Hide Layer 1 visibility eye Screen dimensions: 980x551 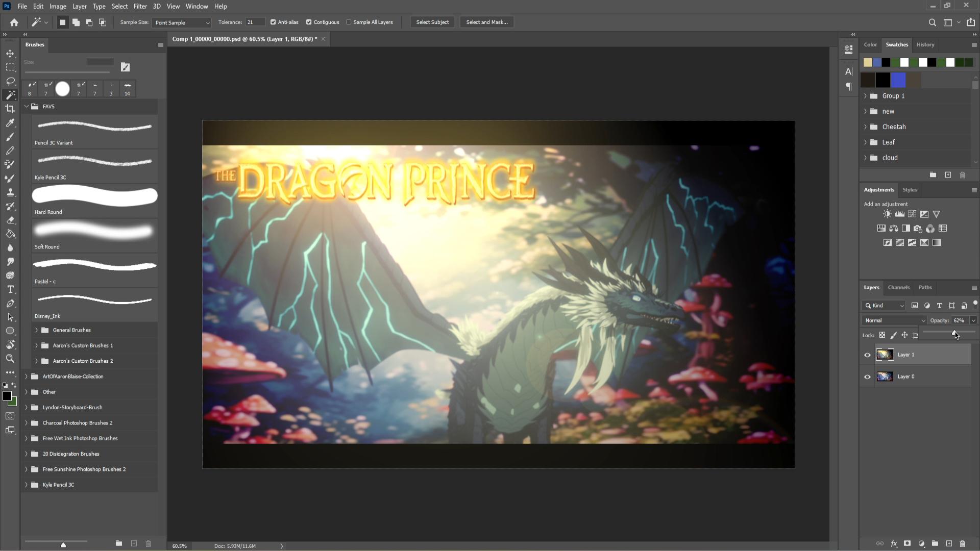pyautogui.click(x=867, y=355)
